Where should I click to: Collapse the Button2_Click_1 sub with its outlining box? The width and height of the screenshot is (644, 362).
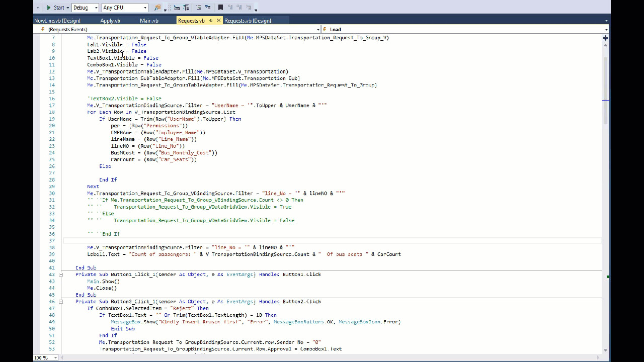[x=61, y=302]
